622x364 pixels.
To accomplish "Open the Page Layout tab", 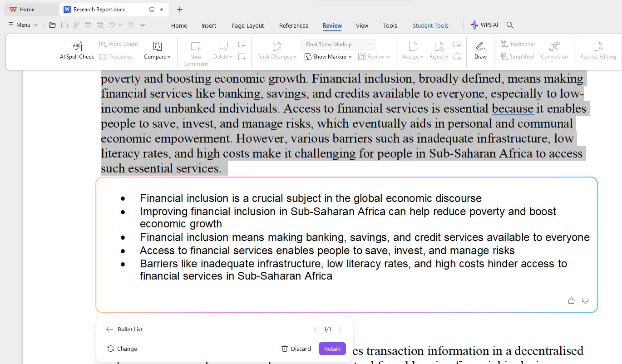I will (x=247, y=25).
